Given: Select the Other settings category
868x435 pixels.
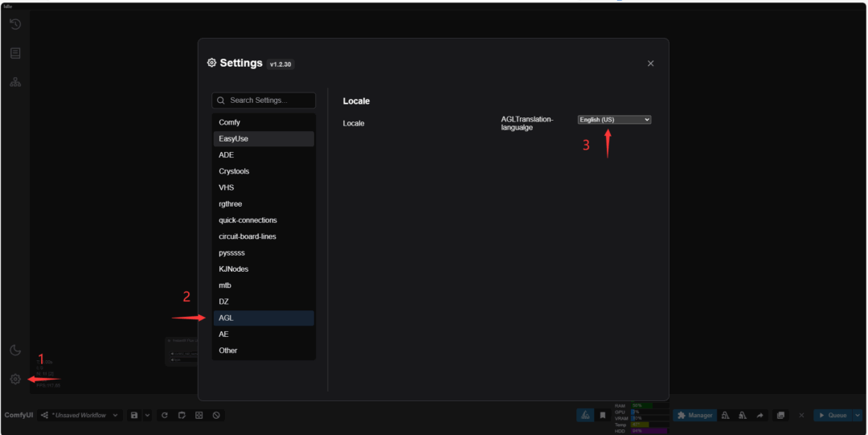Looking at the screenshot, I should (264, 351).
